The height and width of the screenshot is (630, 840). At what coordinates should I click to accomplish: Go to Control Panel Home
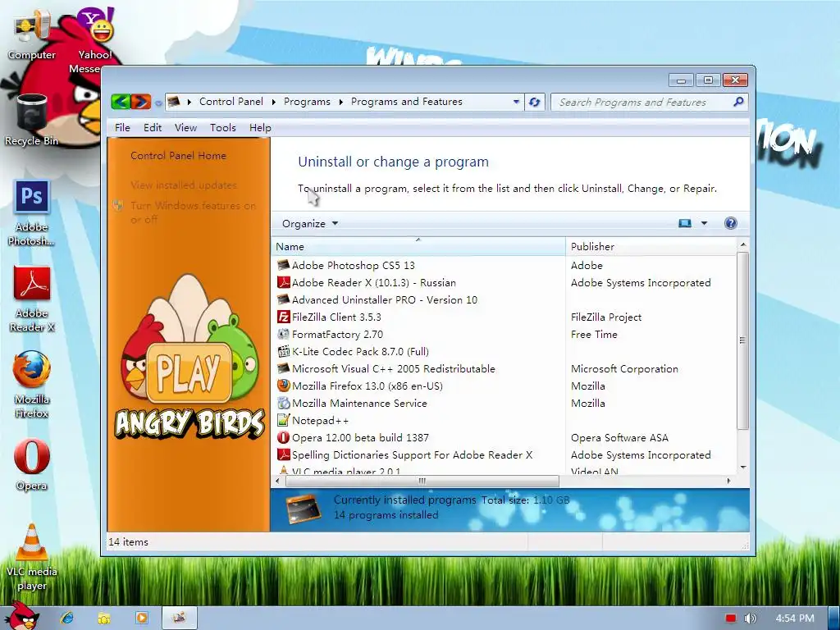178,155
